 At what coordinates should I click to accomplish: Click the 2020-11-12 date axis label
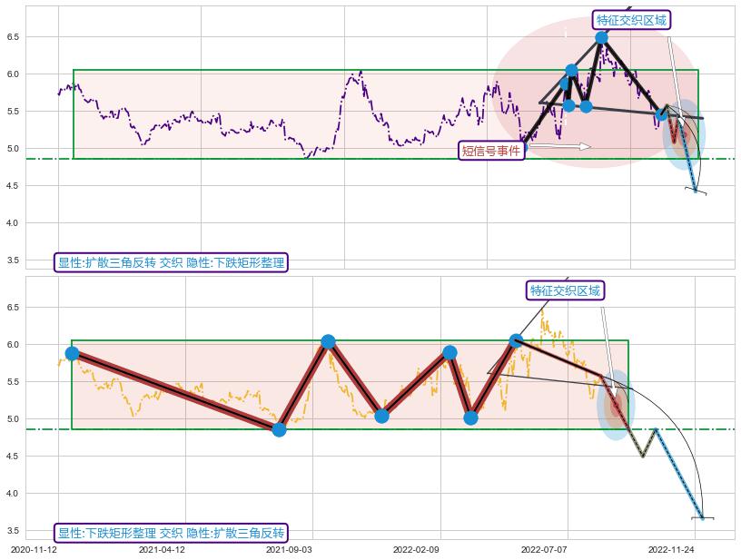[x=35, y=549]
